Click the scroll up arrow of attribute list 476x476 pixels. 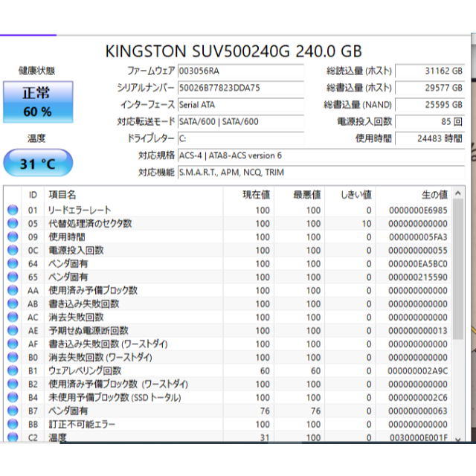tap(458, 193)
